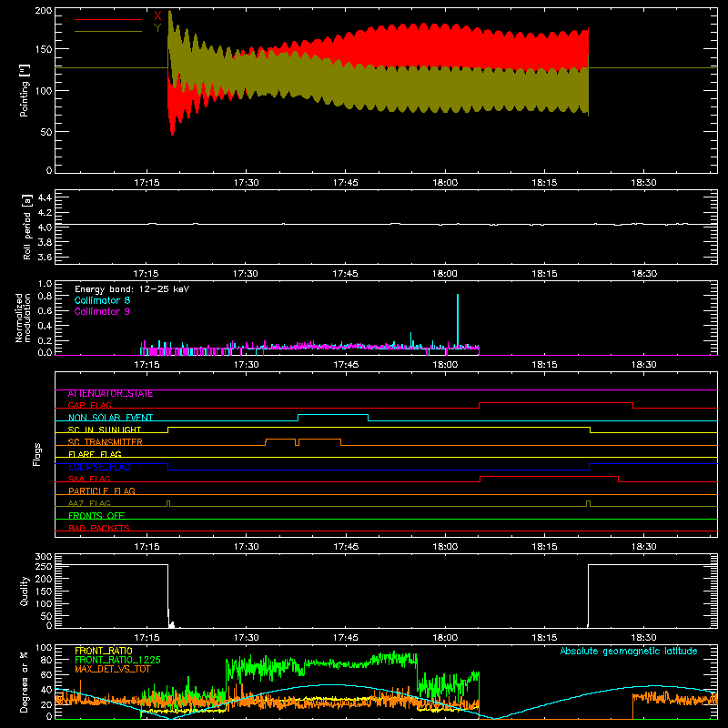Select the green FRONT_RATIO_1225 legend entry
728x728 pixels.
point(117,660)
